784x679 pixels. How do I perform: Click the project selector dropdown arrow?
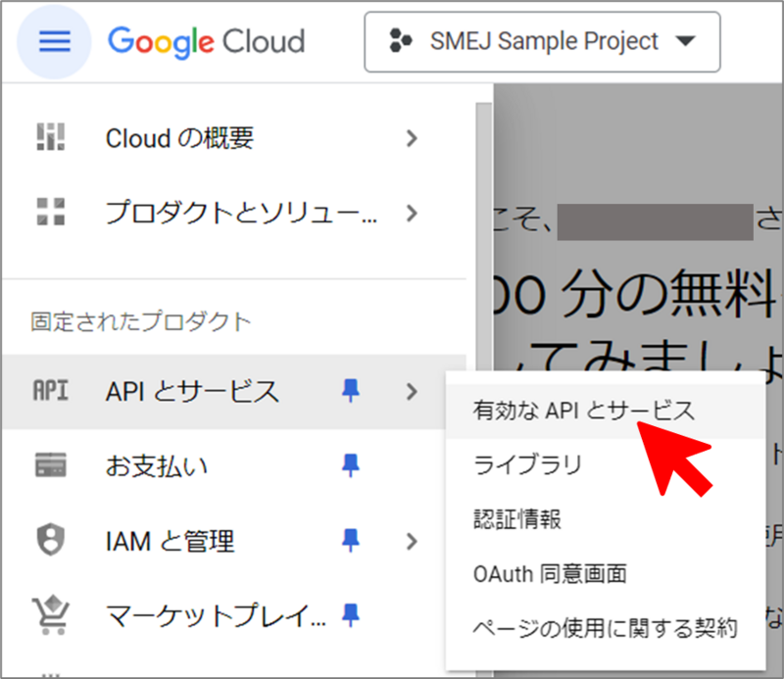click(685, 41)
